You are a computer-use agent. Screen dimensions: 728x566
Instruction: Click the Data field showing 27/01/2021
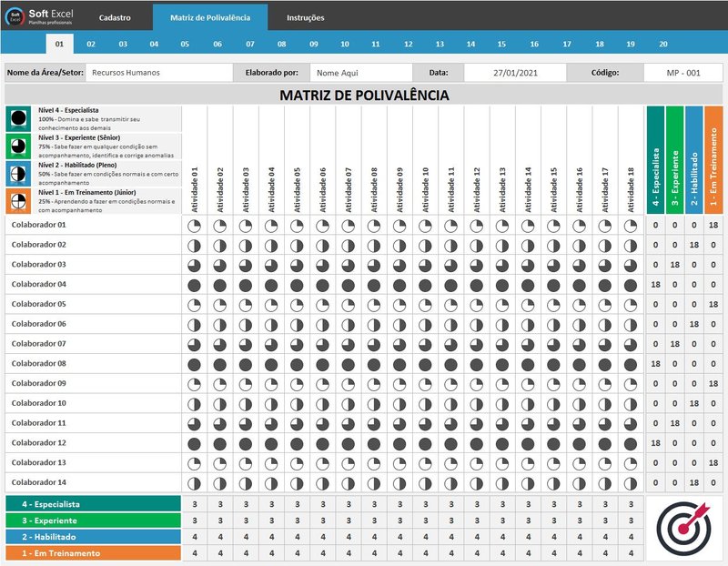click(x=515, y=73)
